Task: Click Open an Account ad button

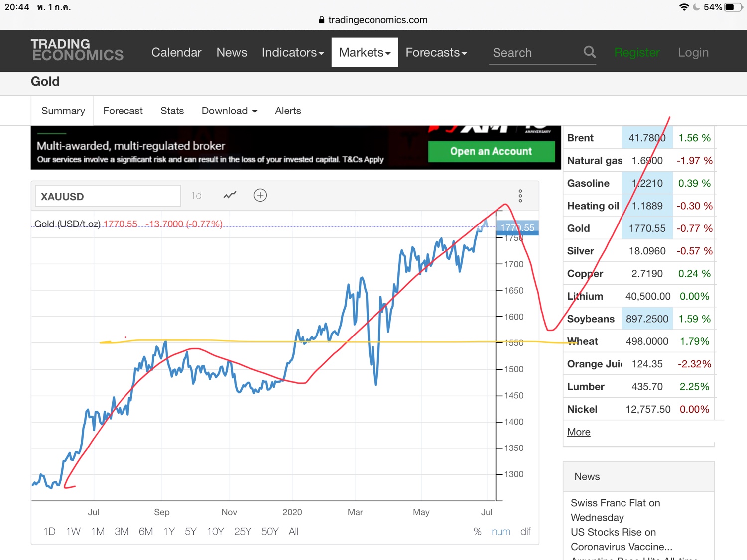Action: [x=491, y=151]
